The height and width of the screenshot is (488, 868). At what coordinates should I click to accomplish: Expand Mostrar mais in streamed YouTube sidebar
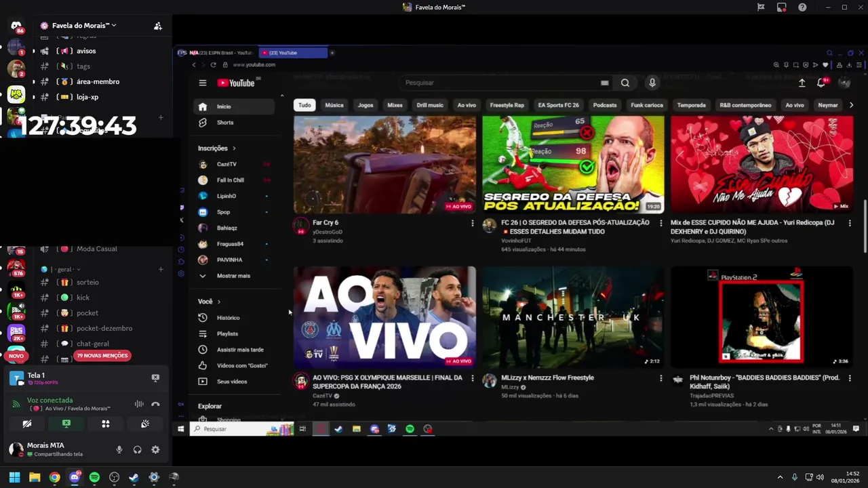233,276
